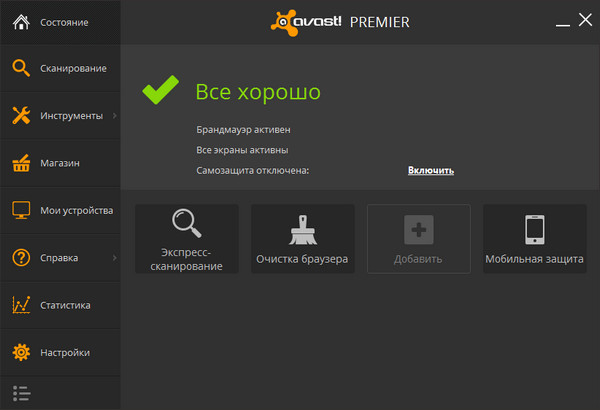
Task: Minimize the avast window
Action: pyautogui.click(x=563, y=23)
